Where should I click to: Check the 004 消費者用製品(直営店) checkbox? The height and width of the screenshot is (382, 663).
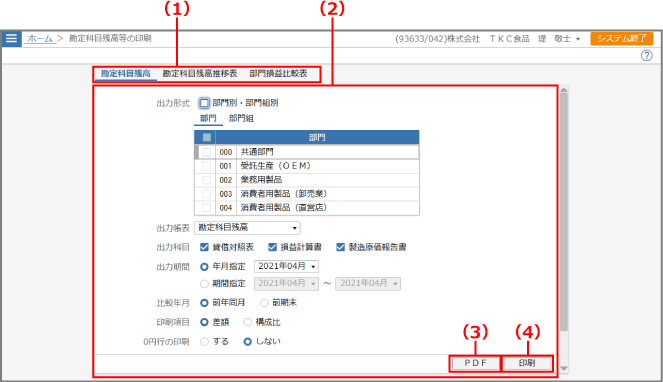[x=206, y=208]
